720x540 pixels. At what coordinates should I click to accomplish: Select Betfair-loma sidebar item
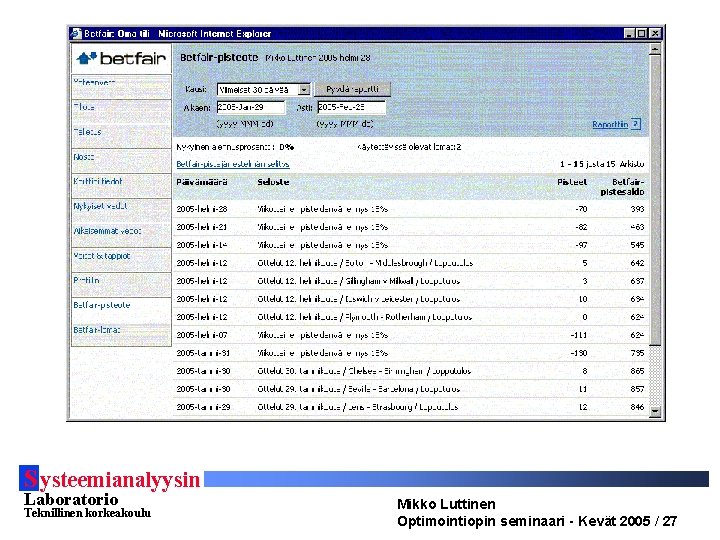point(121,334)
